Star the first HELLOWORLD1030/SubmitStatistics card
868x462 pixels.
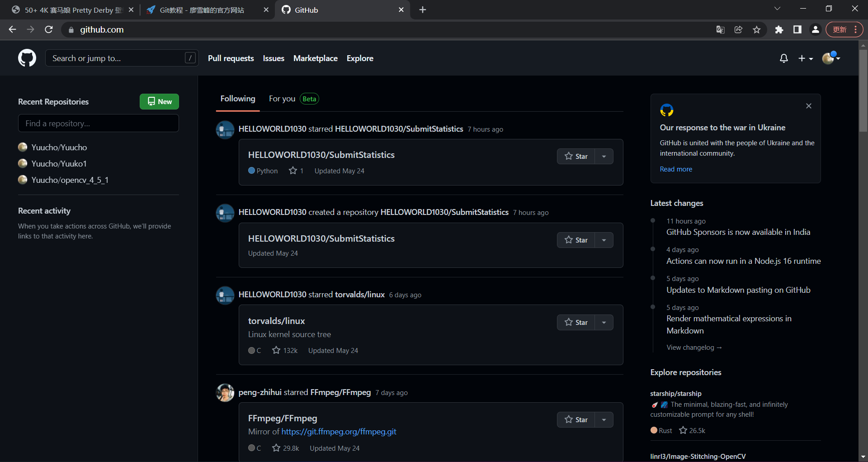pos(576,156)
